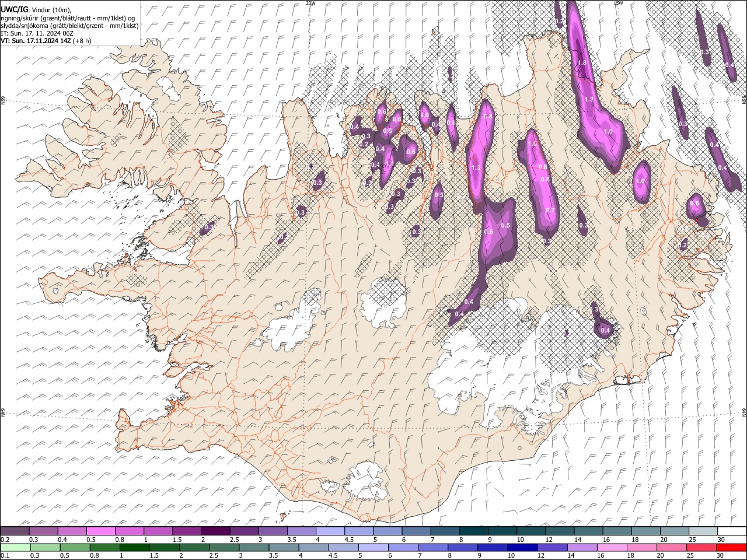Screen dimensions: 747x560
Task: Pick the navy blue 10 rain legend swatch
Action: pos(522,548)
